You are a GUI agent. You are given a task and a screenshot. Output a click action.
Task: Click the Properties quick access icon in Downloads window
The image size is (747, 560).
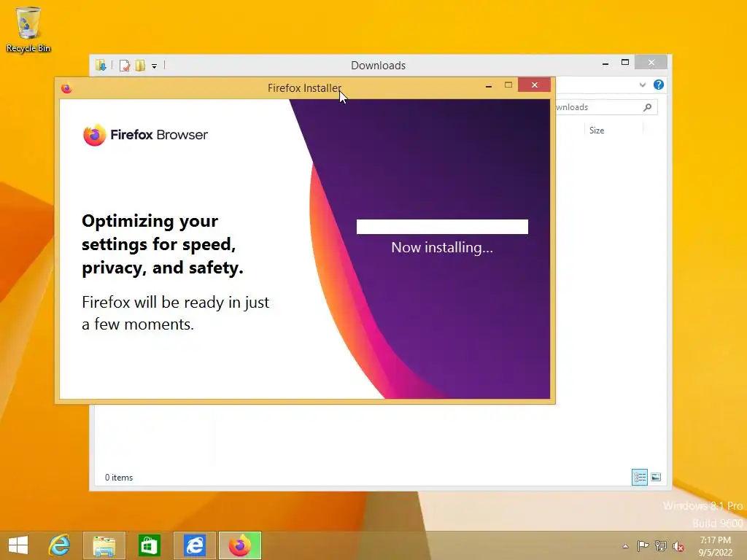tap(125, 65)
